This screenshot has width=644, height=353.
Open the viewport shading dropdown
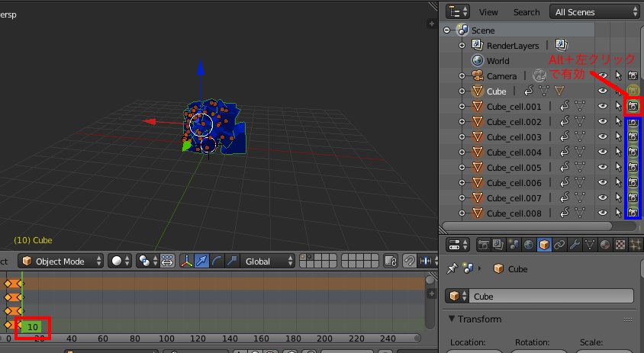click(x=120, y=261)
